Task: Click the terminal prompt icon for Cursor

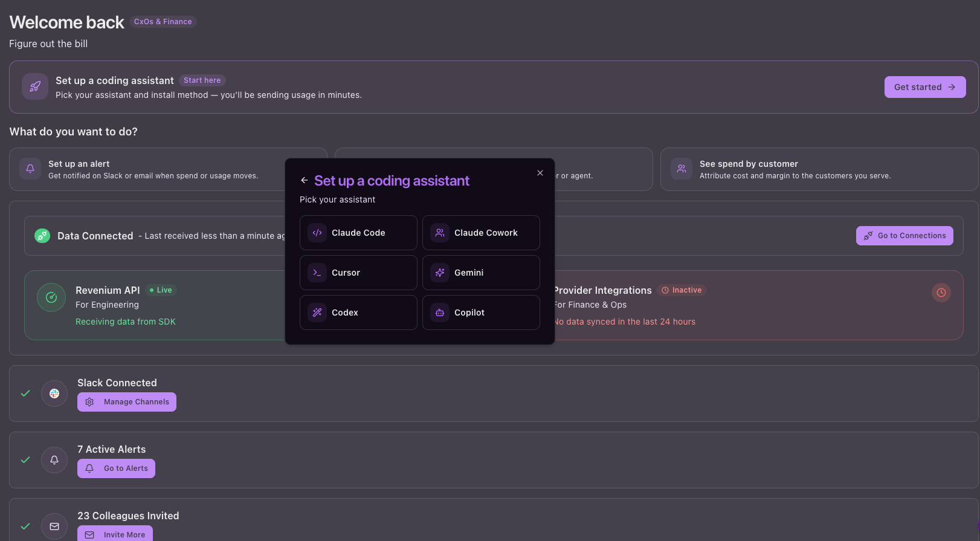Action: click(x=317, y=273)
